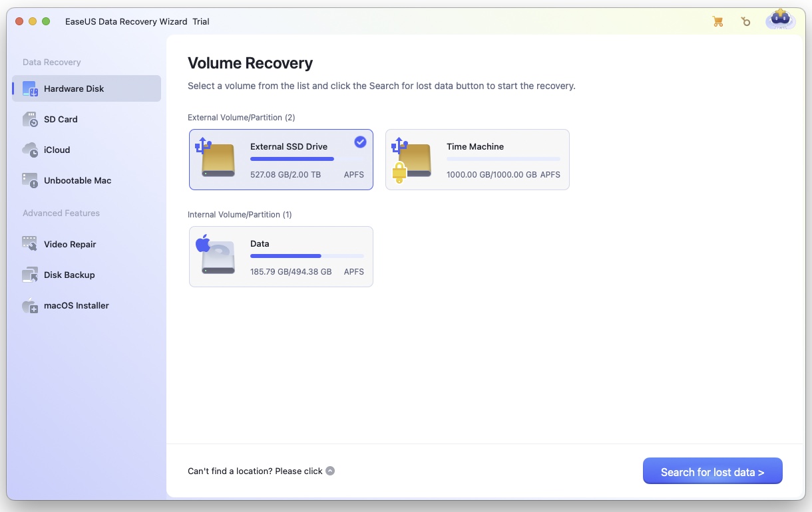Switch to Unbootable Mac section
This screenshot has height=512, width=812.
click(x=87, y=180)
